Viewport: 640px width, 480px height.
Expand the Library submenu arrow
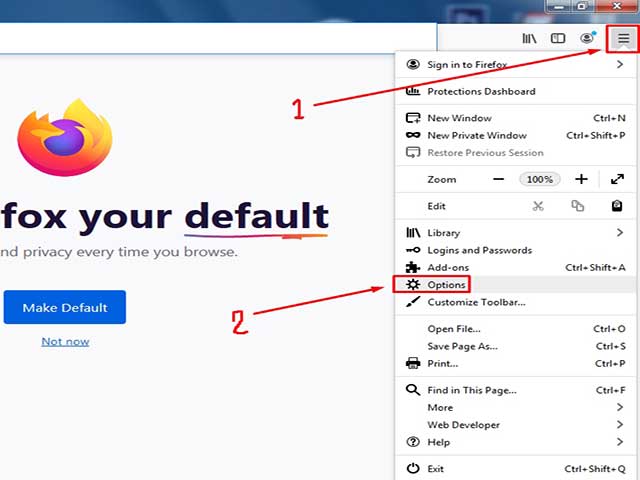620,233
